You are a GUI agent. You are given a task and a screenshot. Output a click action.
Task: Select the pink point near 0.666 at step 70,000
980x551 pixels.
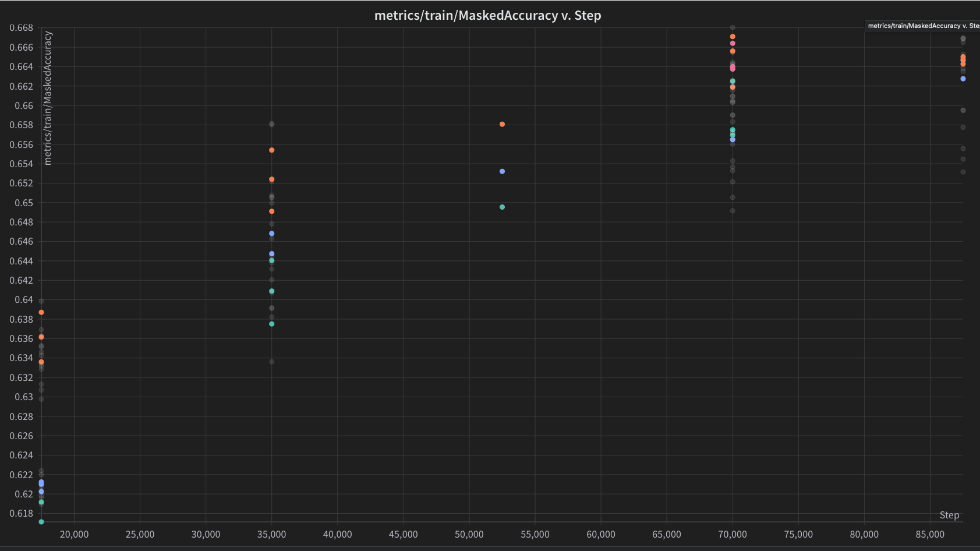point(733,43)
